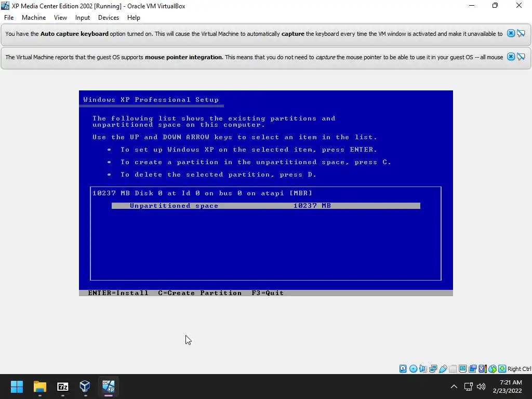Click the mouse integration status icon
Image resolution: width=532 pixels, height=399 pixels.
point(493,368)
